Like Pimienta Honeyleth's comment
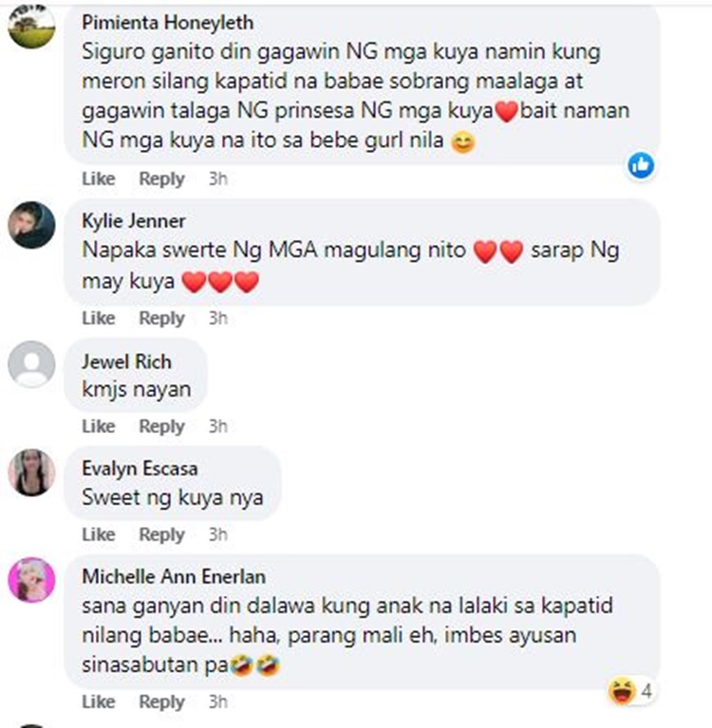Screen dimensions: 712x728 [99, 178]
